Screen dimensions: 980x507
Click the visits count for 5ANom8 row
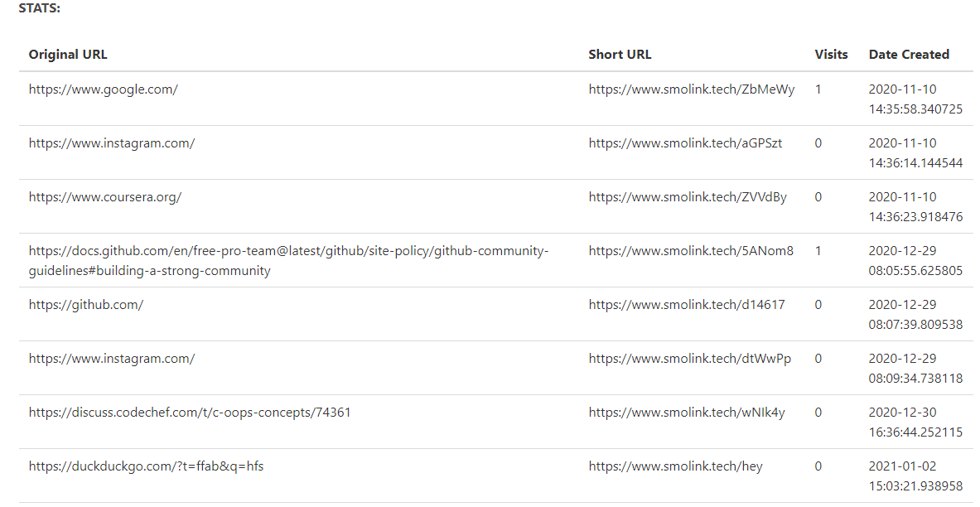(x=818, y=251)
